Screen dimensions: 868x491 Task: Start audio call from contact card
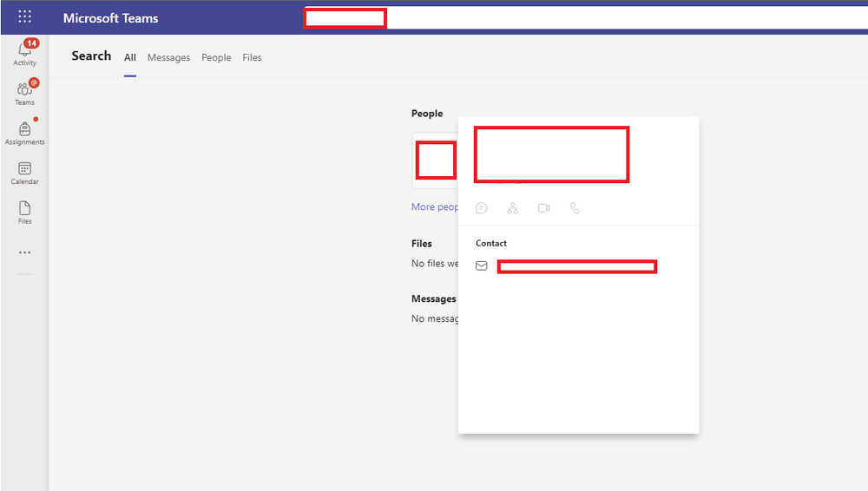[x=575, y=208]
